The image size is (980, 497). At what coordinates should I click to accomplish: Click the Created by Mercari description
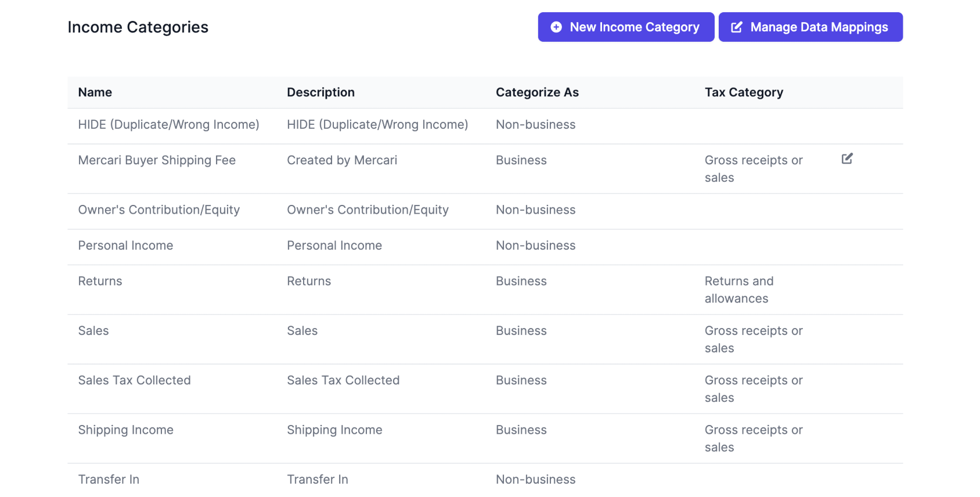(342, 160)
